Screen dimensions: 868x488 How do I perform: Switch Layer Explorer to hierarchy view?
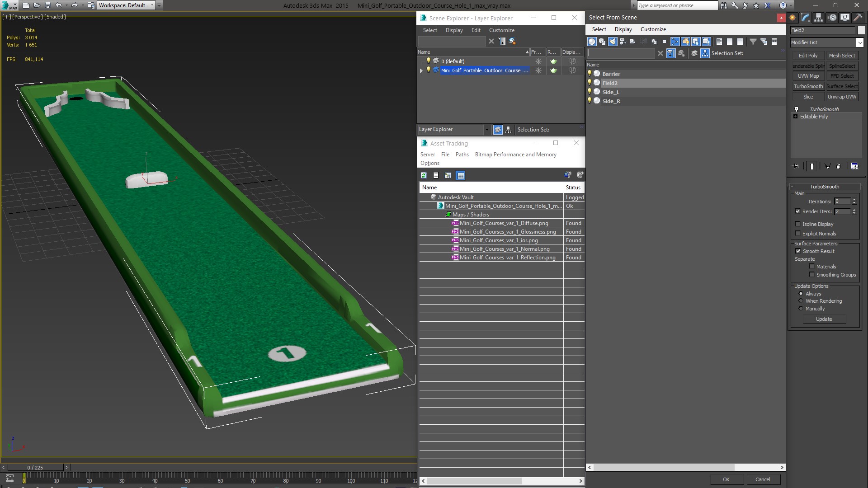pyautogui.click(x=509, y=130)
